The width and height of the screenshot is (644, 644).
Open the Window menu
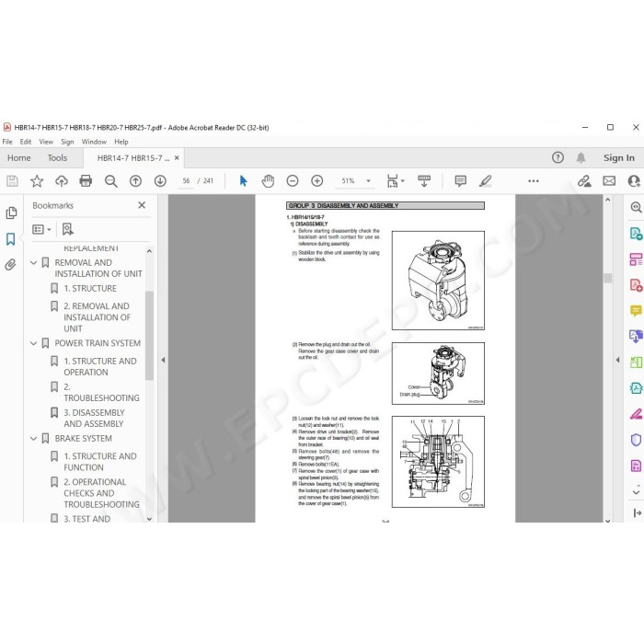point(94,142)
